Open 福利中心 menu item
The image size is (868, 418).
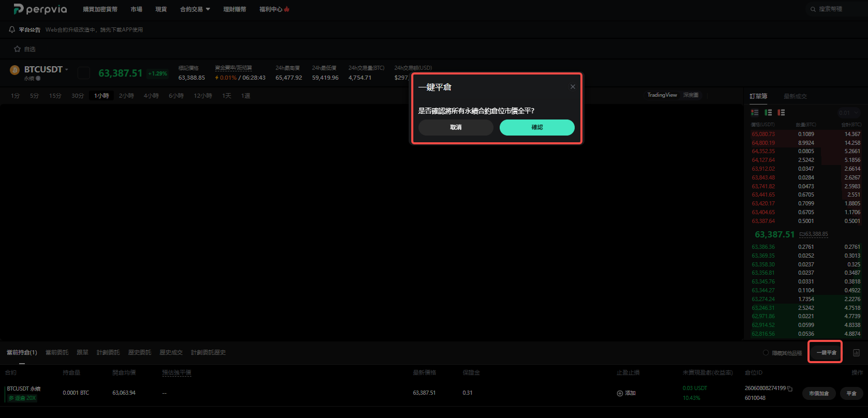tap(274, 9)
